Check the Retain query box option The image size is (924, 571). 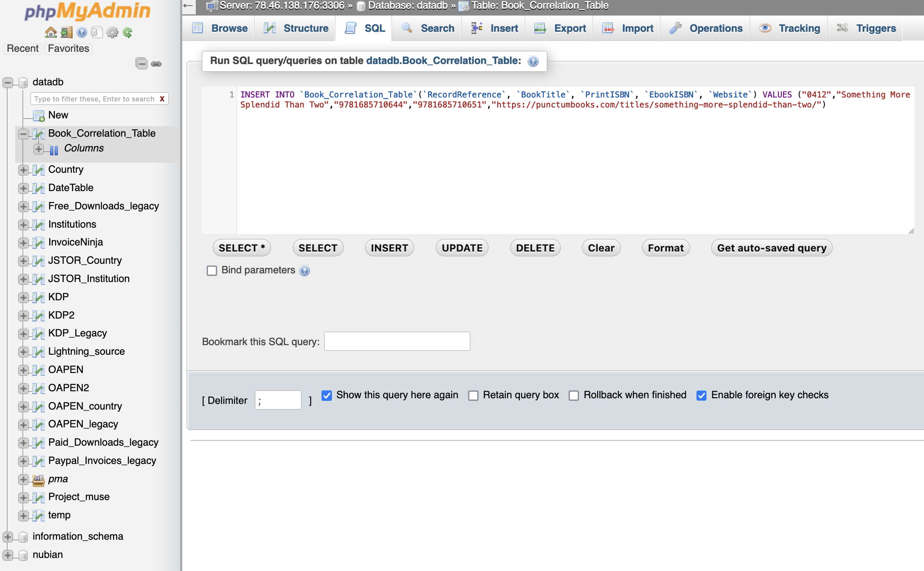(473, 395)
